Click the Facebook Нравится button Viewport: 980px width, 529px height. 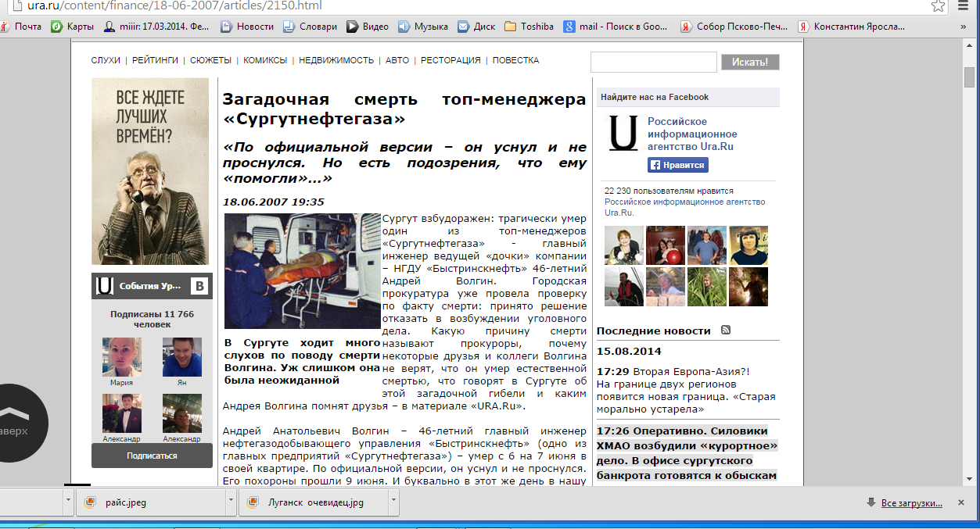[x=678, y=165]
